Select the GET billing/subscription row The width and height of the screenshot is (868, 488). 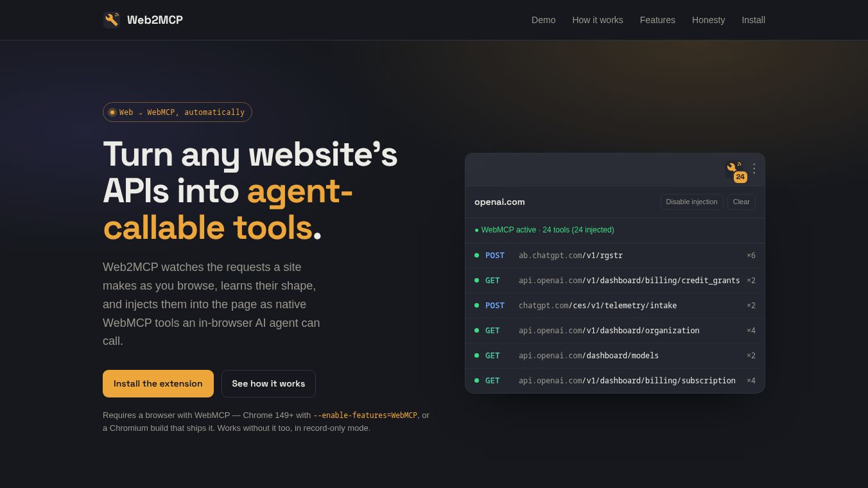pos(615,381)
